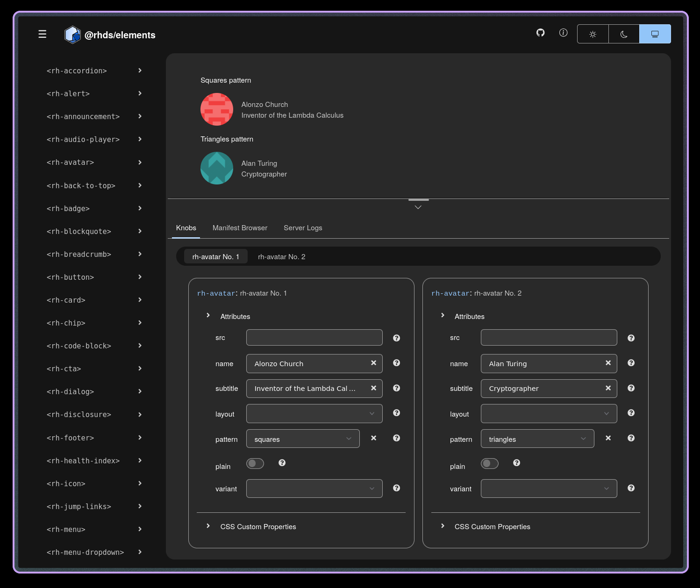Select the rh-avatar No. 2 knobs tab
The image size is (700, 588).
[281, 256]
